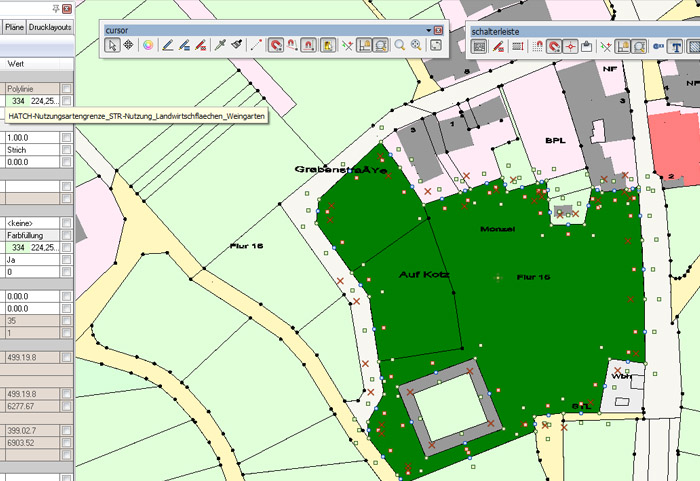
Task: Click the green color swatch showing 334
Action: tap(17, 101)
